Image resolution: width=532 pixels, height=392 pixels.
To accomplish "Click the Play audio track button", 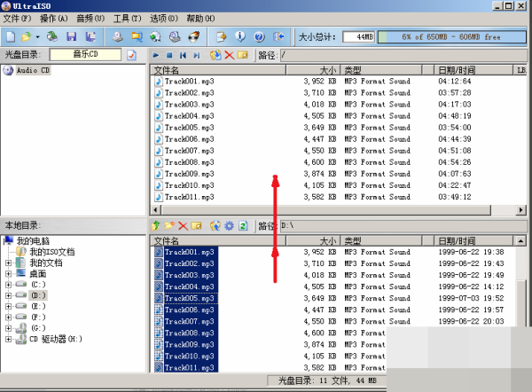I will [156, 55].
